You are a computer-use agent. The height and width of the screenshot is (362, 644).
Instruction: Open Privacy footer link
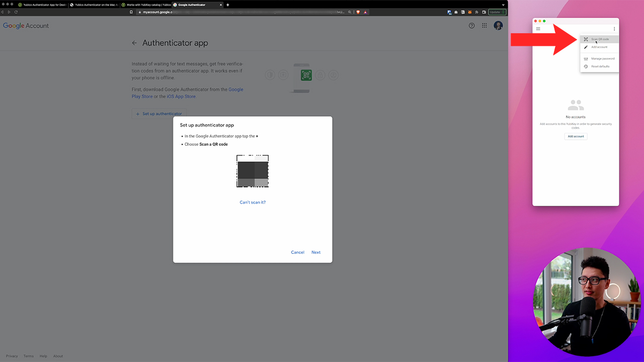(12, 356)
